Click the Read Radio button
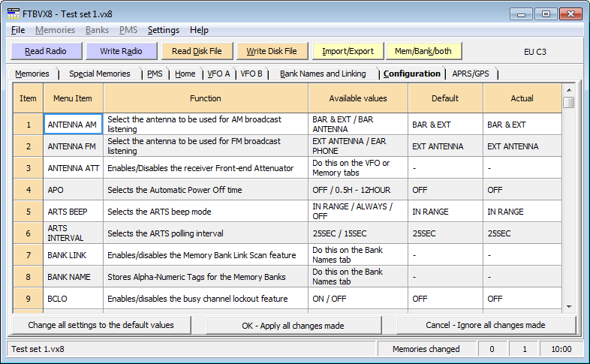Screen dimensions: 590x364 point(45,51)
